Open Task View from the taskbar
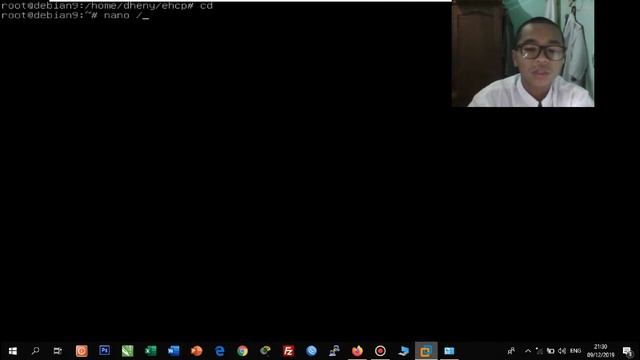 coord(58,351)
